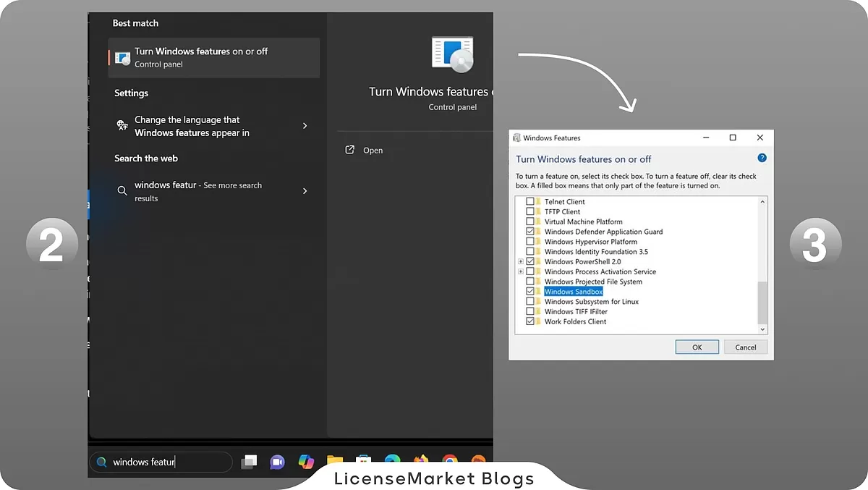Click the language settings icon
Viewport: 868px width, 490px height.
pyautogui.click(x=122, y=126)
